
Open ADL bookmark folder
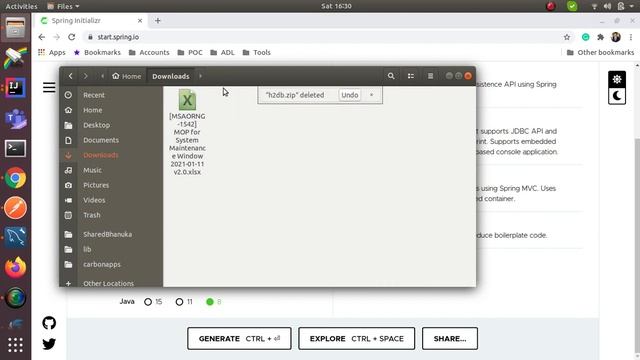[222, 52]
